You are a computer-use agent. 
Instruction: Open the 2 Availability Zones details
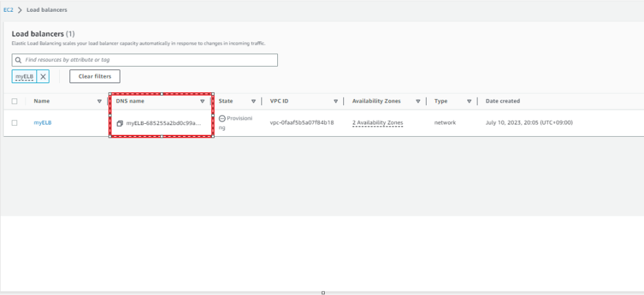(x=378, y=122)
